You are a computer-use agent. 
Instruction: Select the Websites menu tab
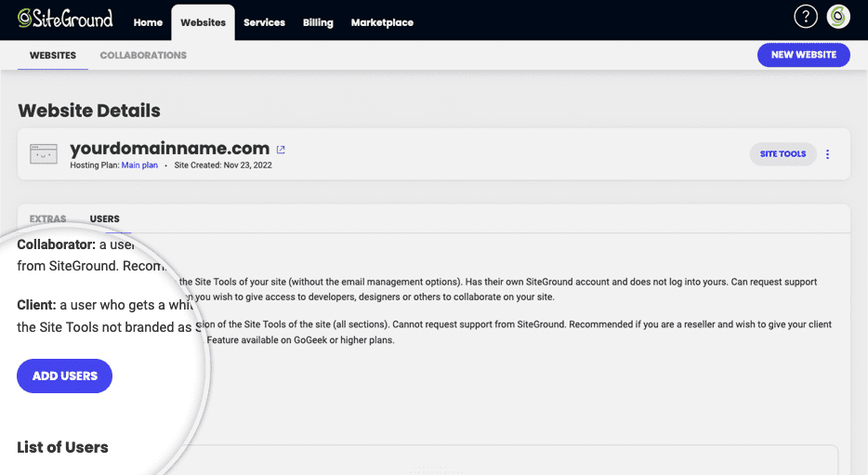coord(204,22)
